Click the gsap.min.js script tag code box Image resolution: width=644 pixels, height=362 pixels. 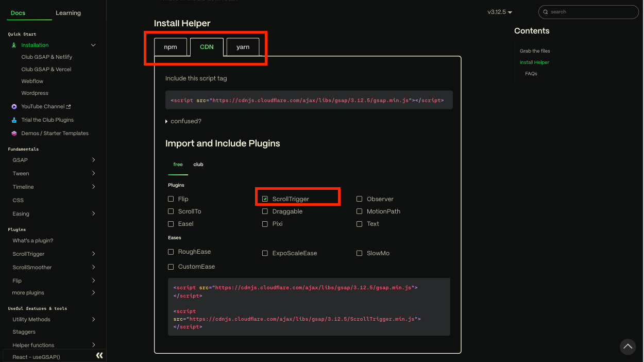coord(309,101)
